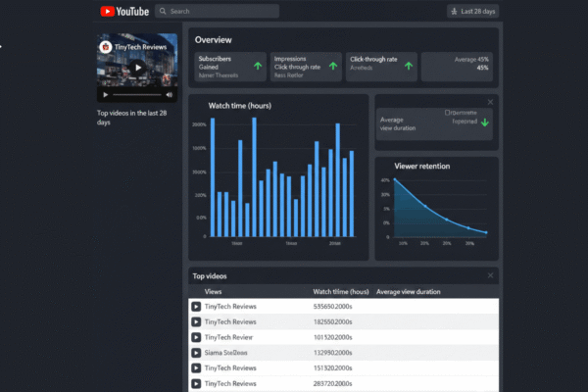Click the Watch time (hours) chart title
Screen dimensions: 588x392
point(240,106)
